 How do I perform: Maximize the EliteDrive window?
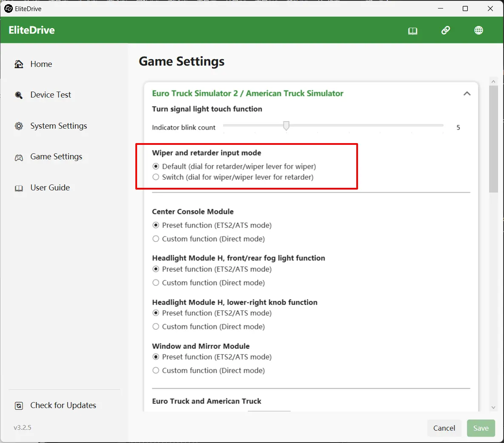click(465, 9)
